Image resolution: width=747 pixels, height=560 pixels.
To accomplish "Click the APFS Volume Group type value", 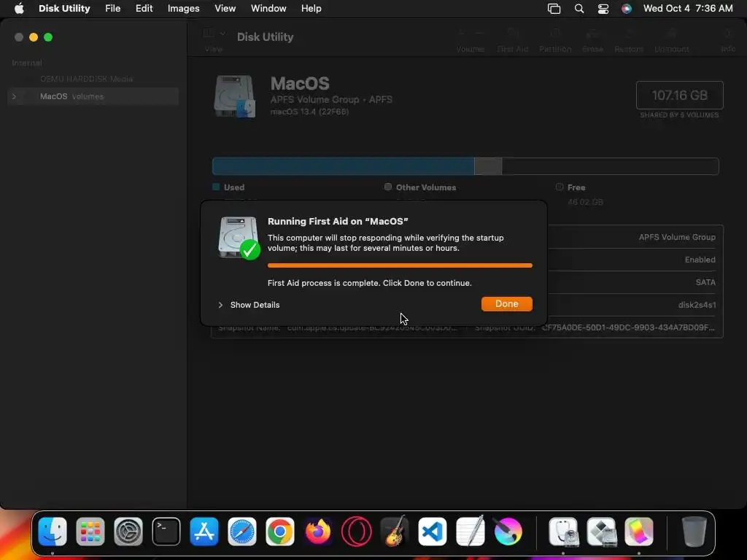I will click(x=677, y=237).
